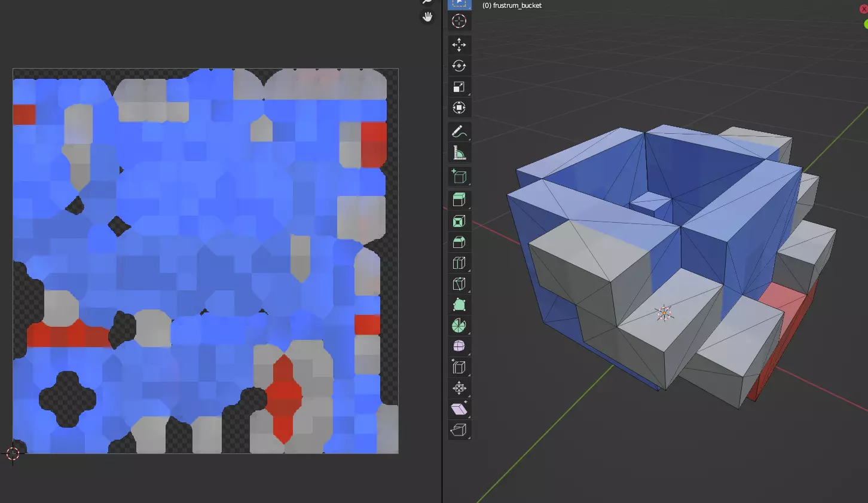Activate the Poly Build tool
868x503 pixels.
click(x=459, y=305)
